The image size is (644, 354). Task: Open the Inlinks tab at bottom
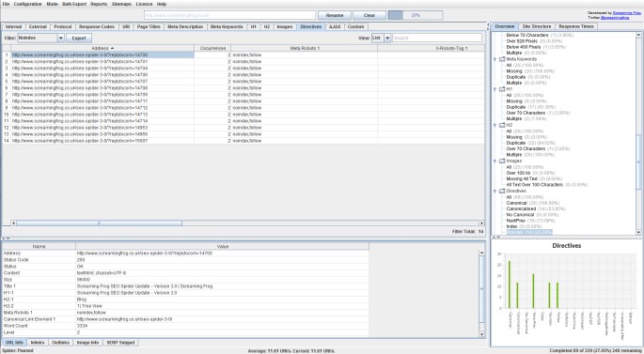pos(38,342)
